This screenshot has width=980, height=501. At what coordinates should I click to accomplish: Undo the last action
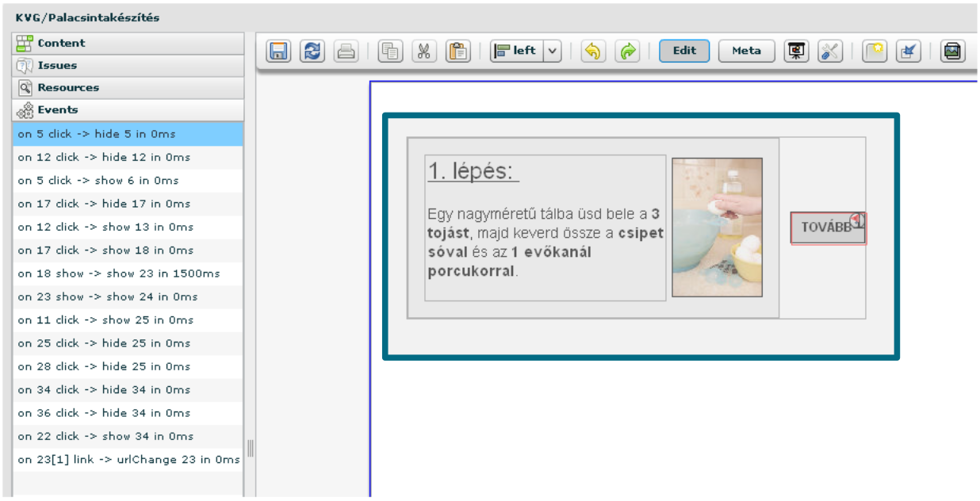click(x=593, y=52)
